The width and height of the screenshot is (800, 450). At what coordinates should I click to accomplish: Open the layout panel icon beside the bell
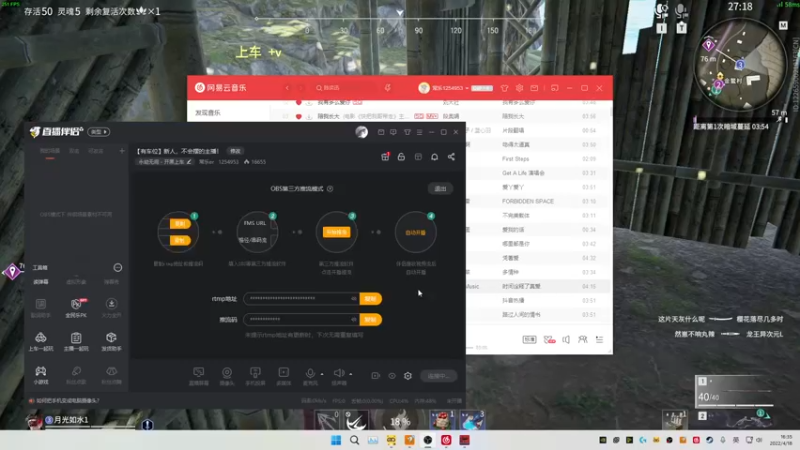point(418,157)
